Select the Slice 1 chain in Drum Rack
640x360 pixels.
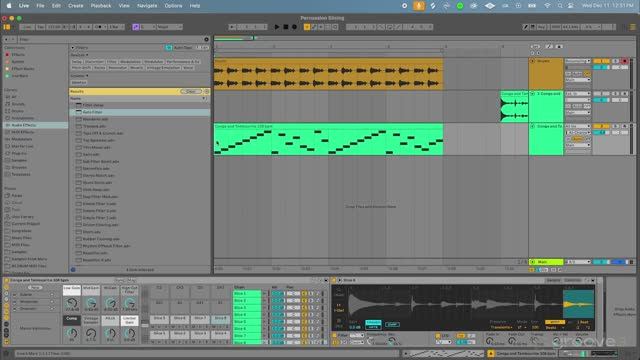pyautogui.click(x=247, y=293)
